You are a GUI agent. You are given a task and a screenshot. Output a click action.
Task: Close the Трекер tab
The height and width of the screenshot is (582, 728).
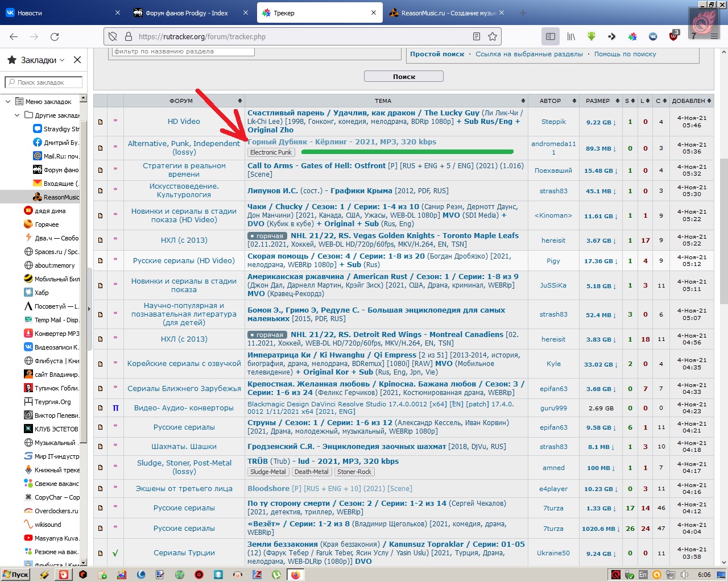pyautogui.click(x=373, y=13)
